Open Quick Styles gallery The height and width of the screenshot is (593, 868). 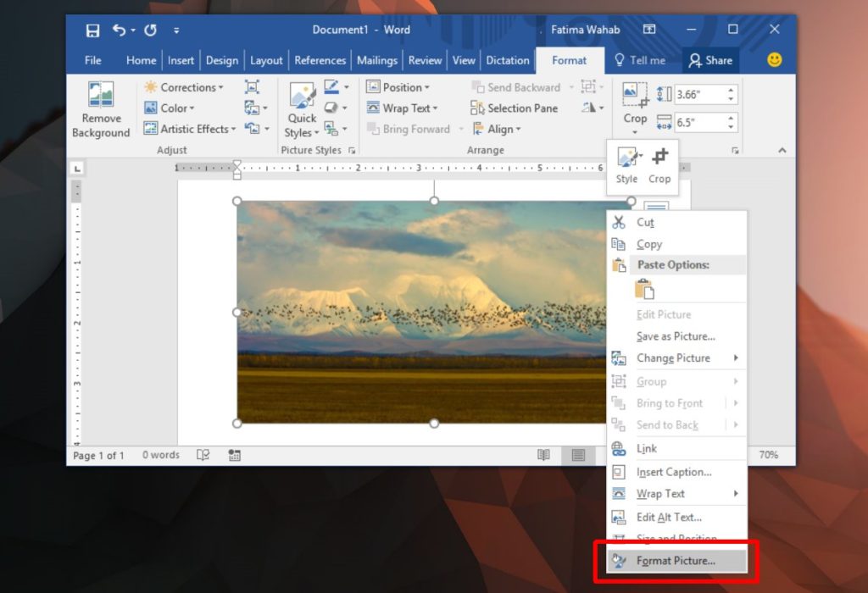tap(301, 108)
